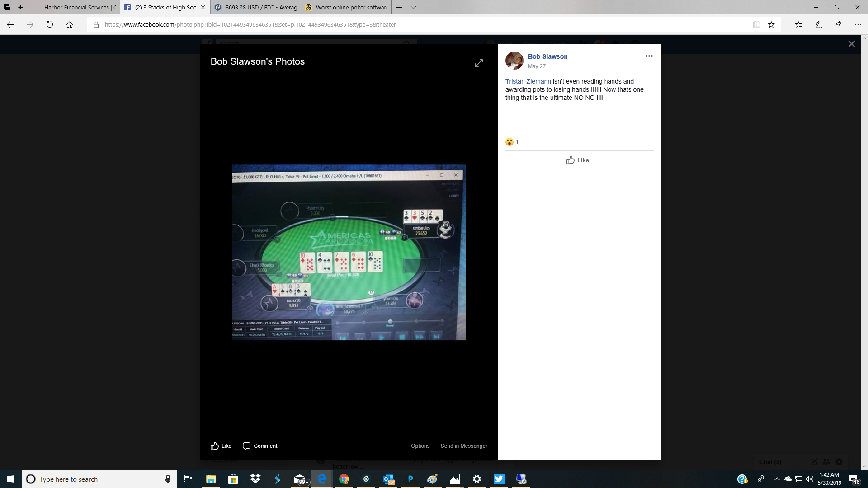Open Mail app with 99+ badge
This screenshot has width=868, height=488.
[300, 479]
